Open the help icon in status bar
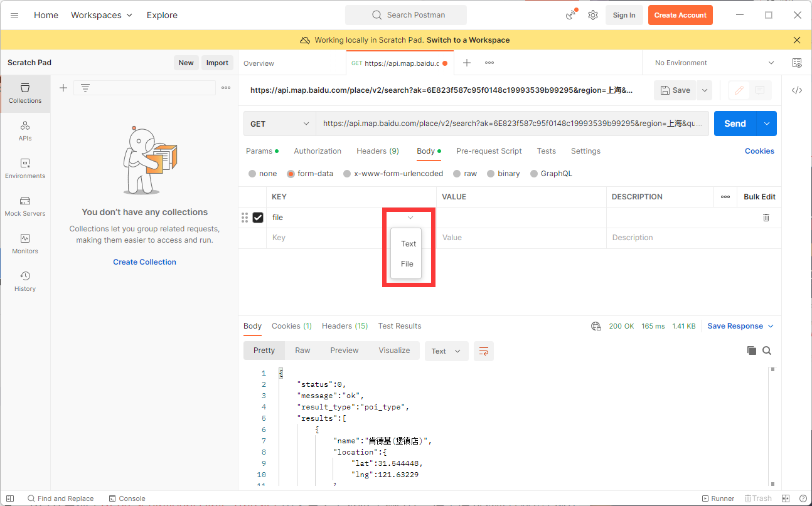The height and width of the screenshot is (506, 812). pyautogui.click(x=803, y=498)
